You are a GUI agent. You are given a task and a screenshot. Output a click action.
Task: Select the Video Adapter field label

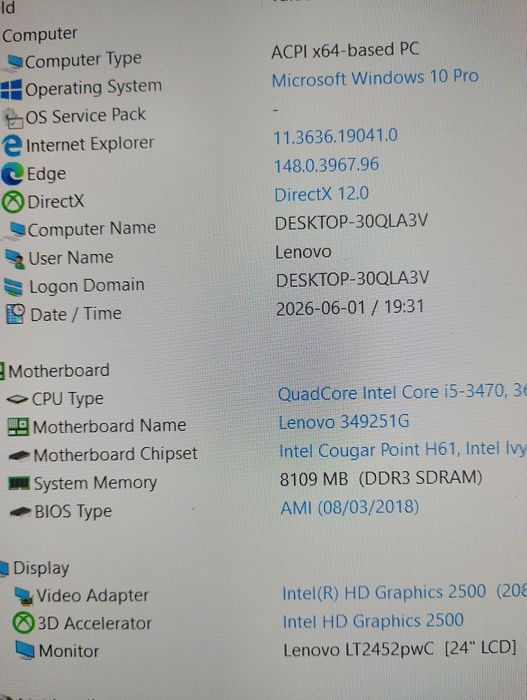click(x=92, y=596)
